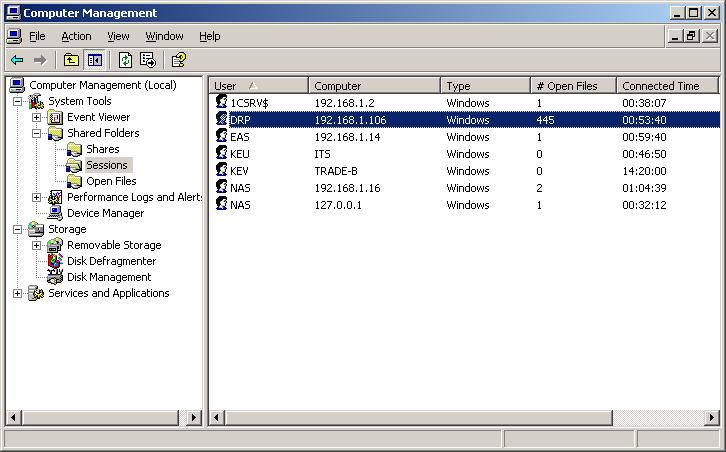Expand the Services and Applications node
The height and width of the screenshot is (452, 726).
click(x=18, y=293)
